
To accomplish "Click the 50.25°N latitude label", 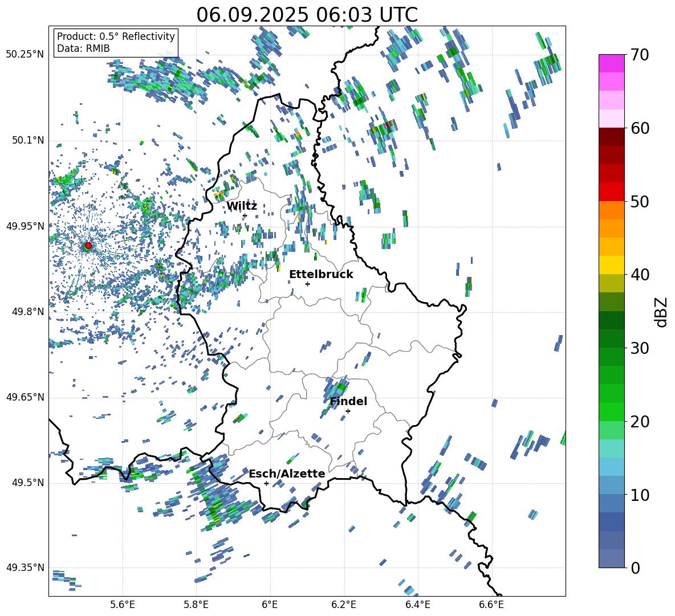I will coord(25,55).
